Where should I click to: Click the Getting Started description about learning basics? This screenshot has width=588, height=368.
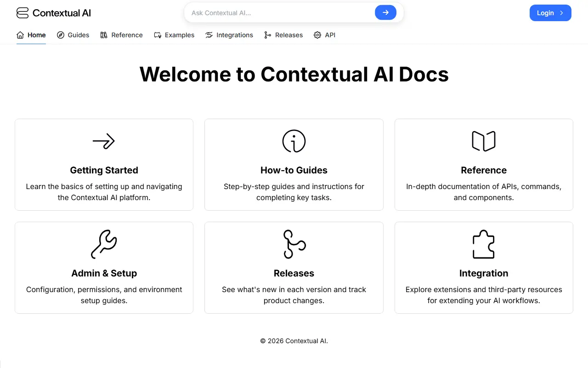tap(104, 192)
